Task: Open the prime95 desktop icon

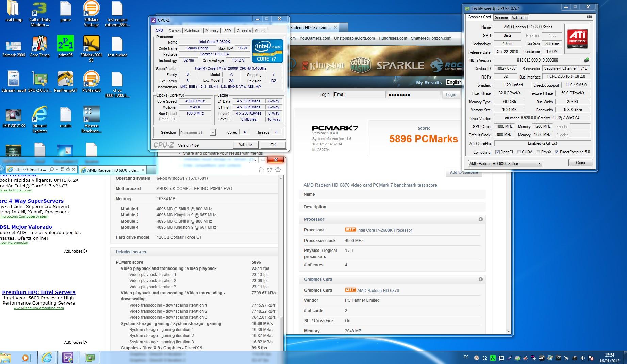Action: coord(65,47)
